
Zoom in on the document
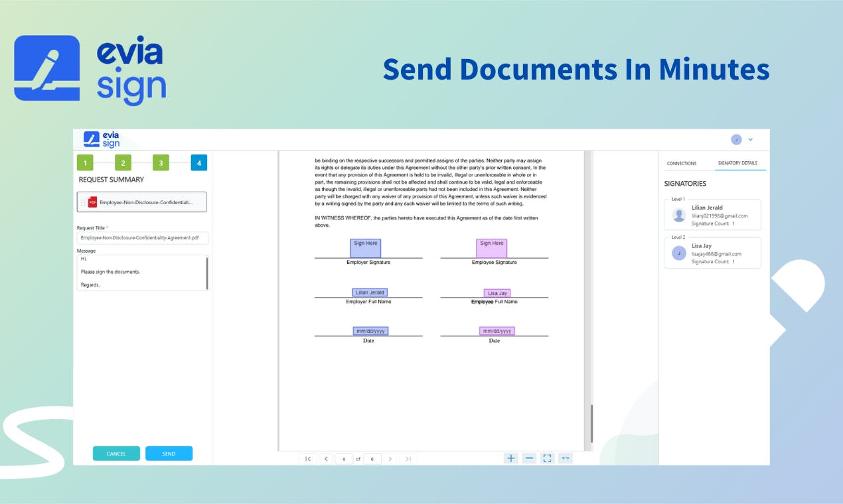click(510, 458)
